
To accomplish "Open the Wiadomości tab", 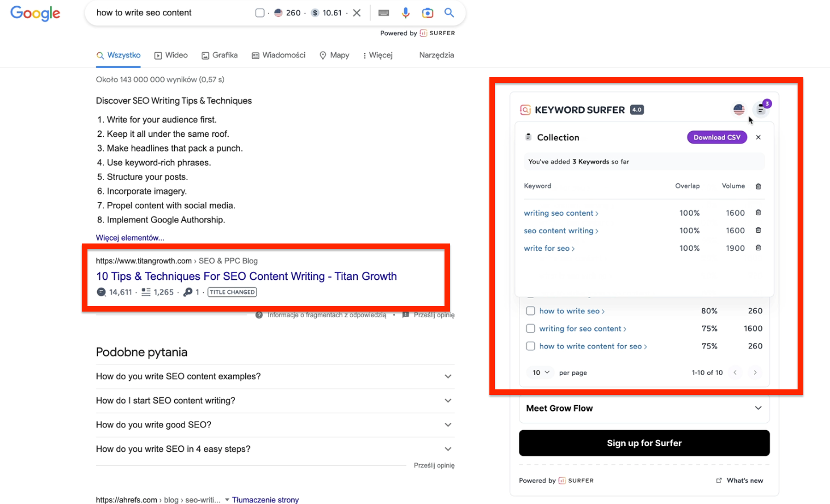I will (x=279, y=55).
